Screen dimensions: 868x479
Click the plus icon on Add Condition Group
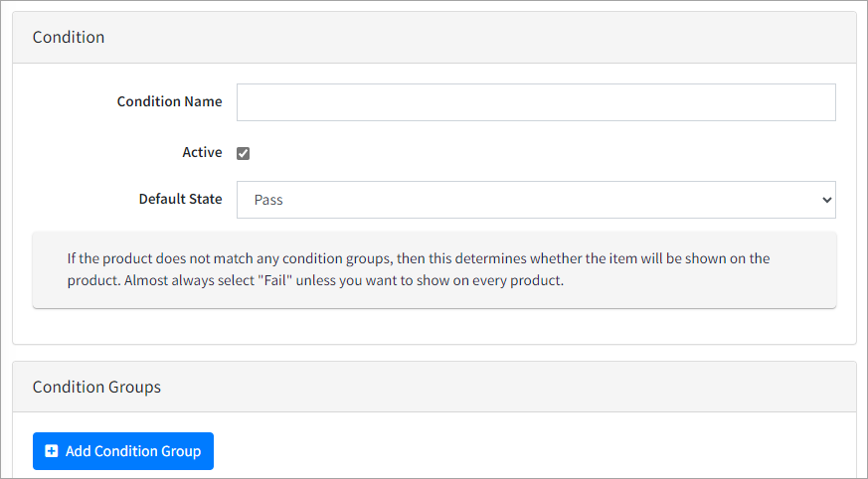click(x=52, y=451)
